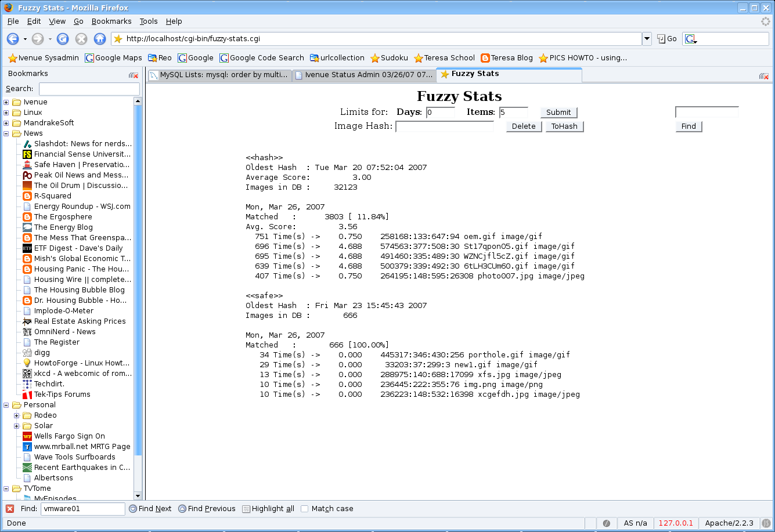Image resolution: width=775 pixels, height=532 pixels.
Task: Expand the Linux bookmarks folder
Action: (6, 113)
